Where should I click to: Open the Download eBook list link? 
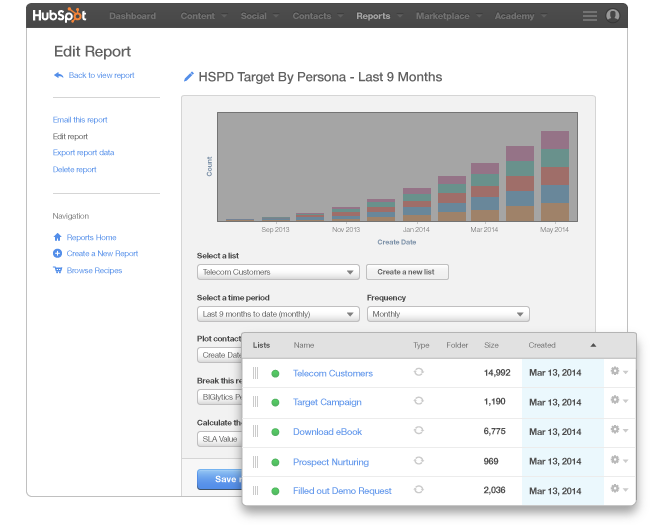(327, 432)
